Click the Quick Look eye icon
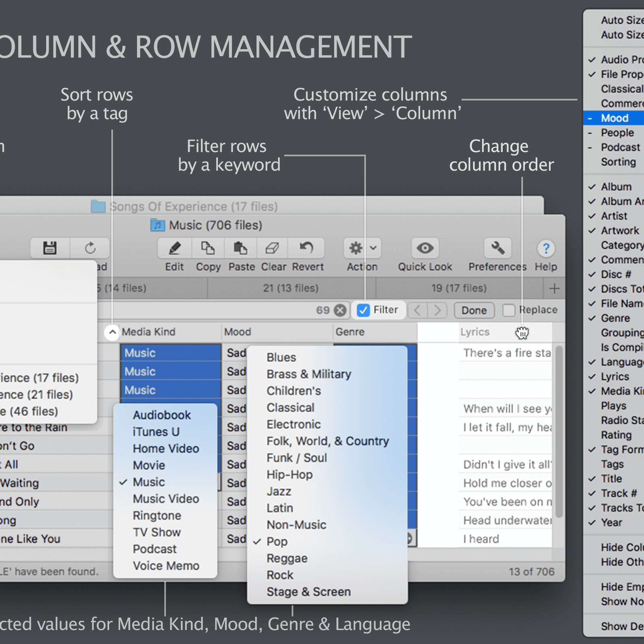The height and width of the screenshot is (644, 644). tap(425, 248)
